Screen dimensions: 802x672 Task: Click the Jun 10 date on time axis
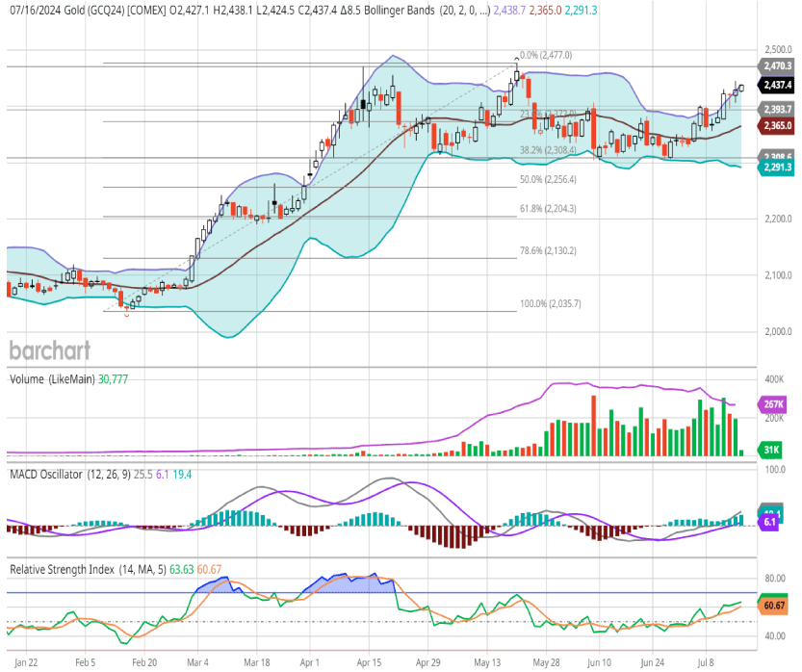599,663
